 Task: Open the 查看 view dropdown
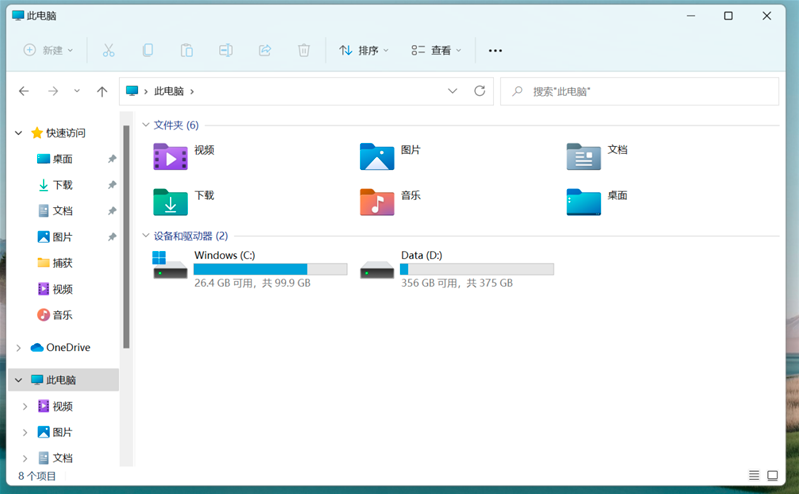pos(436,50)
